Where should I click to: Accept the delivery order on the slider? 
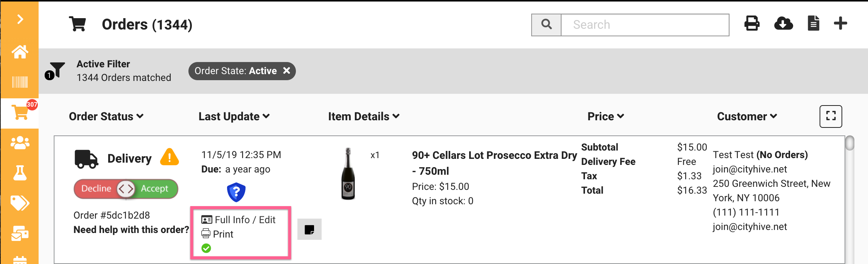(x=155, y=188)
